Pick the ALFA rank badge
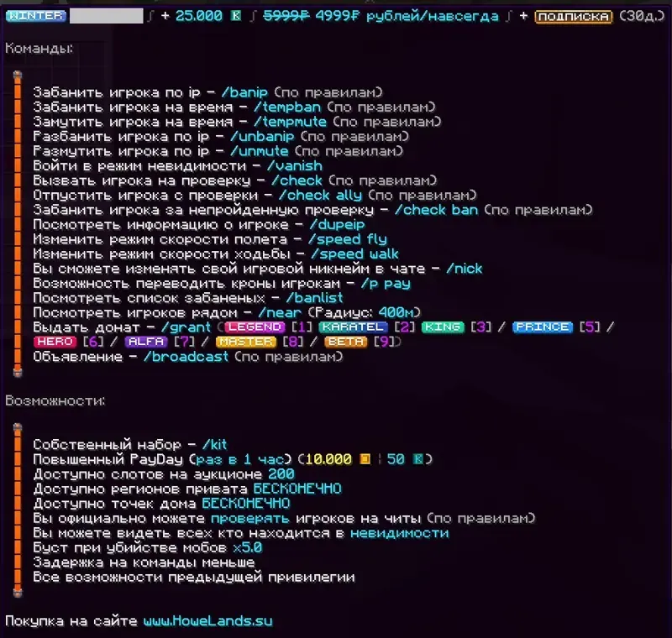This screenshot has height=638, width=672. coord(146,342)
